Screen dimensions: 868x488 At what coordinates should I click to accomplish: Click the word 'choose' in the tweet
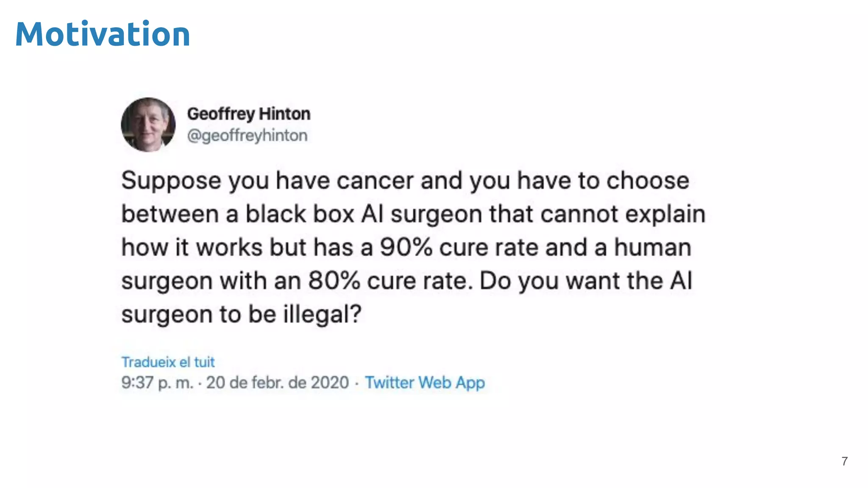point(648,181)
